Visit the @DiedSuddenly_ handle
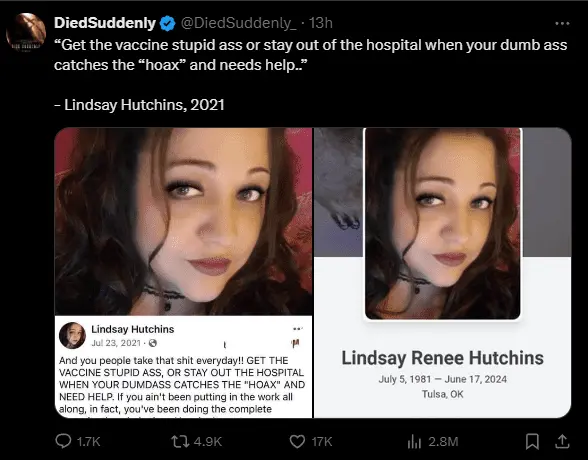 [x=238, y=23]
